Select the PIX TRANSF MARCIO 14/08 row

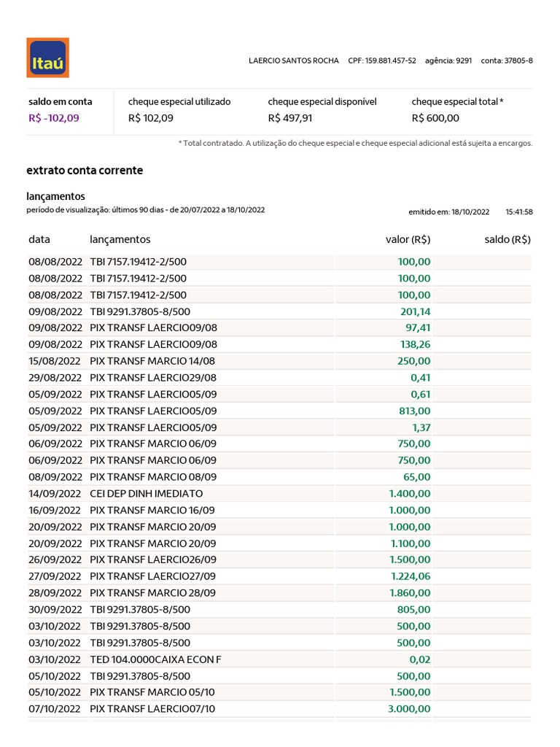pos(152,361)
